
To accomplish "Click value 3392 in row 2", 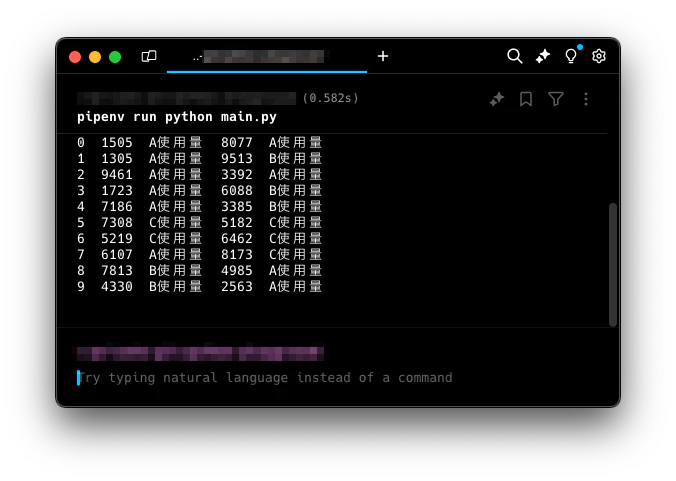I will pos(237,174).
